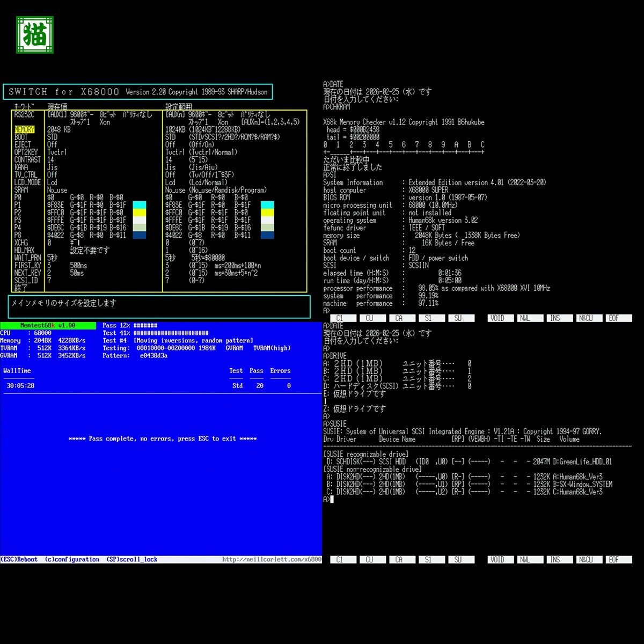Pick the HD_MAX keyword in SWITCH
Viewport: 644px width, 644px height.
click(x=24, y=250)
